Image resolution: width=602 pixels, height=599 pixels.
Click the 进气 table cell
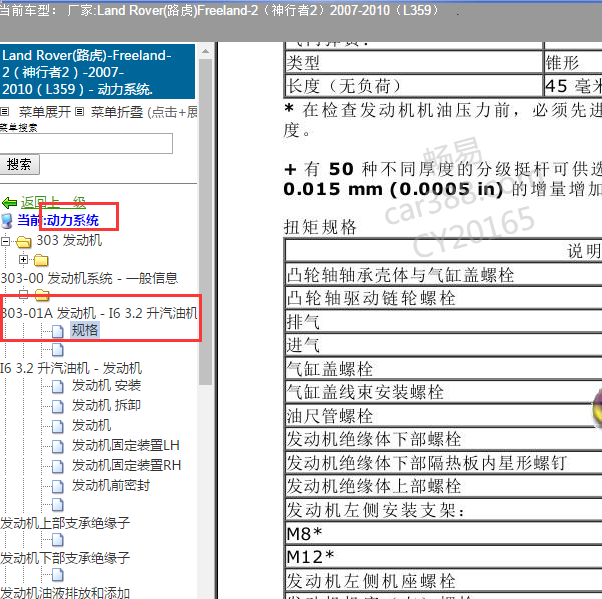443,345
